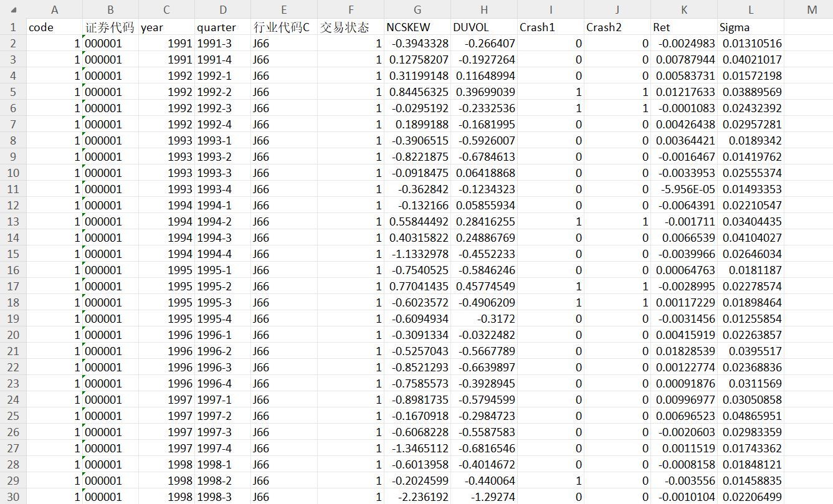Click the NCSKEW value -2.236192

417,497
